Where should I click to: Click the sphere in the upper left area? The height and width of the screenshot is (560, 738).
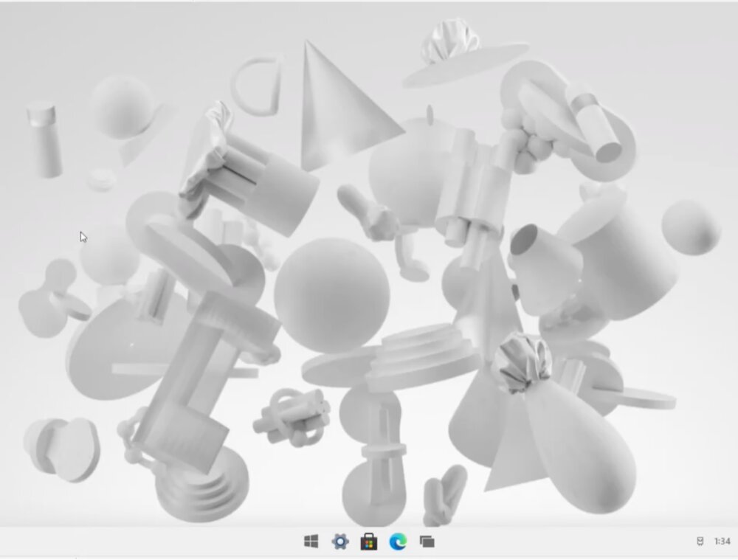122,107
